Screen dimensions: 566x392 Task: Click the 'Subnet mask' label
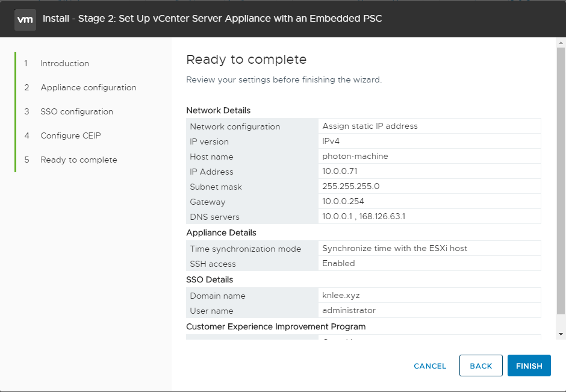216,187
